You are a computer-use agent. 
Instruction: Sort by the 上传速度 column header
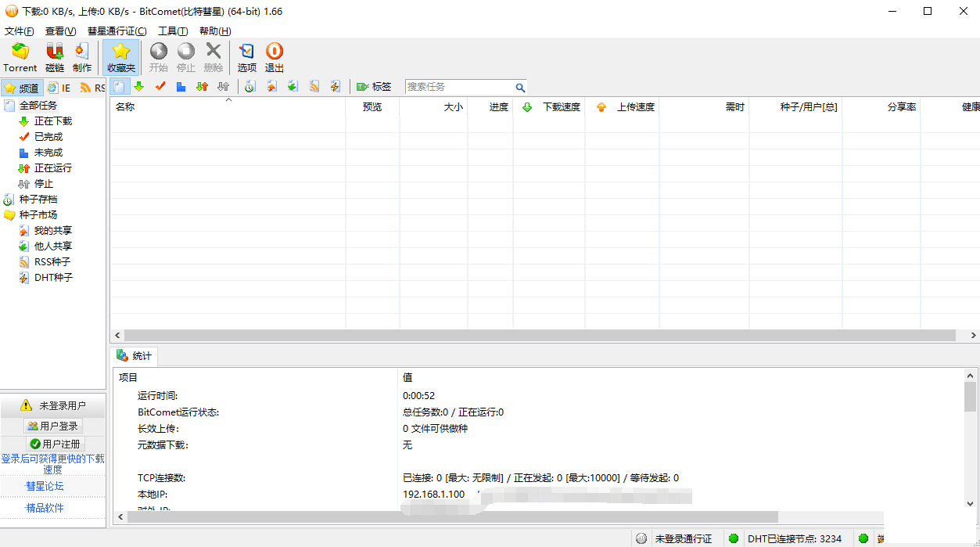click(621, 107)
